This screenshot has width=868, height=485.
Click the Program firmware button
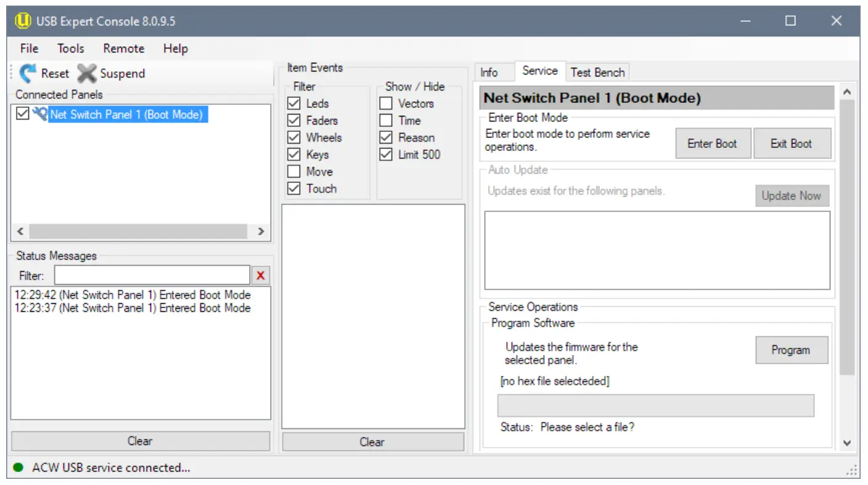pyautogui.click(x=791, y=350)
